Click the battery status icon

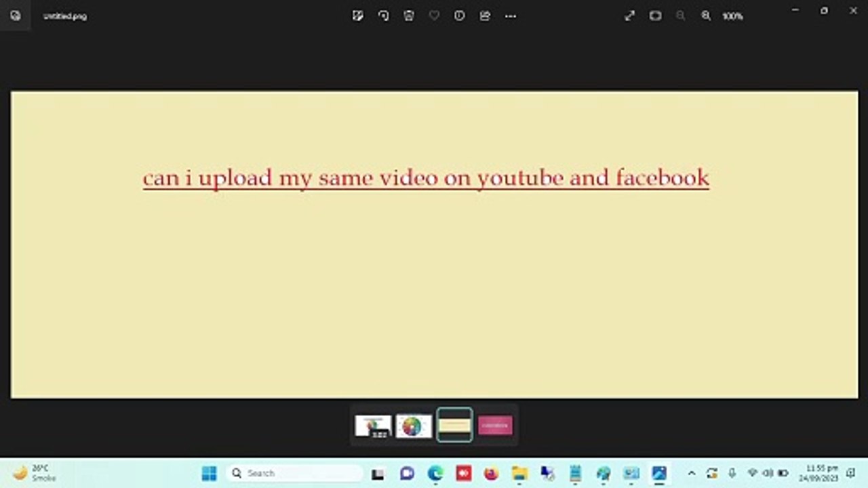pos(783,473)
